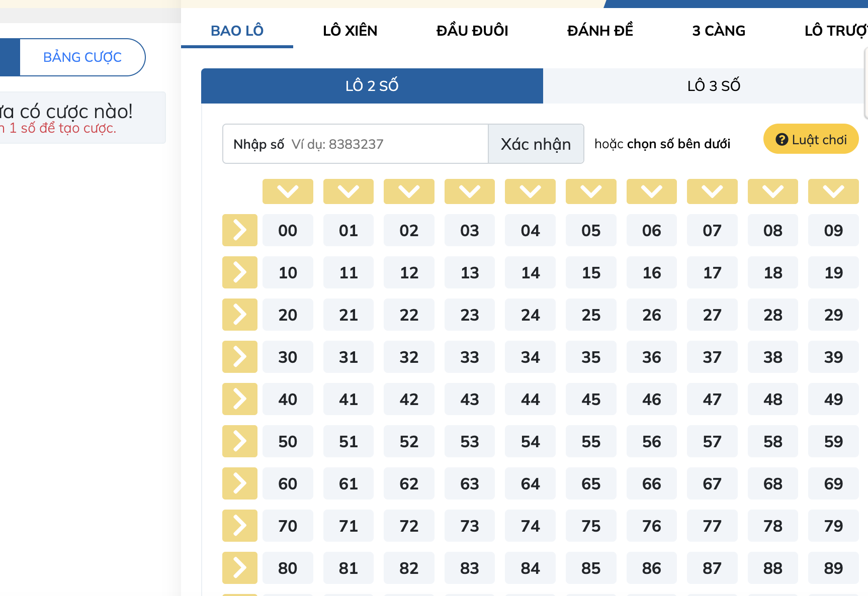Click the row arrow next to 50
This screenshot has height=596, width=868.
(240, 441)
